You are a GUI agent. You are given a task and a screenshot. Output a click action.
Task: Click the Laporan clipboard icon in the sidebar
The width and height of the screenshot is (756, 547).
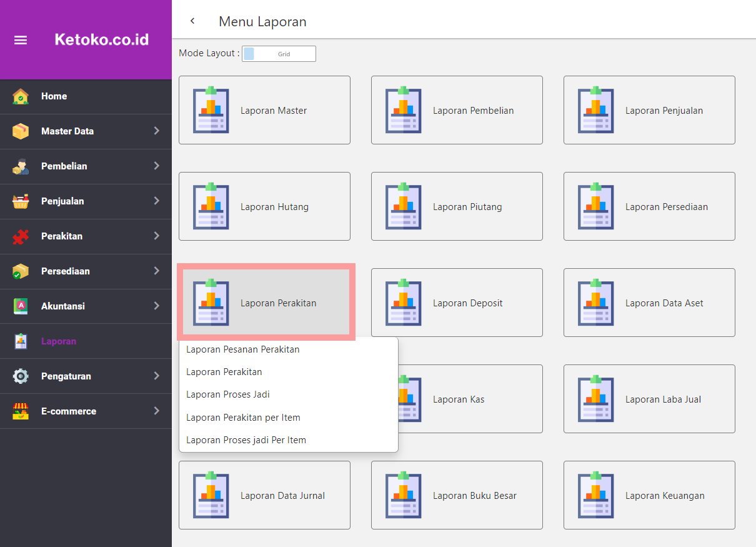pyautogui.click(x=21, y=341)
